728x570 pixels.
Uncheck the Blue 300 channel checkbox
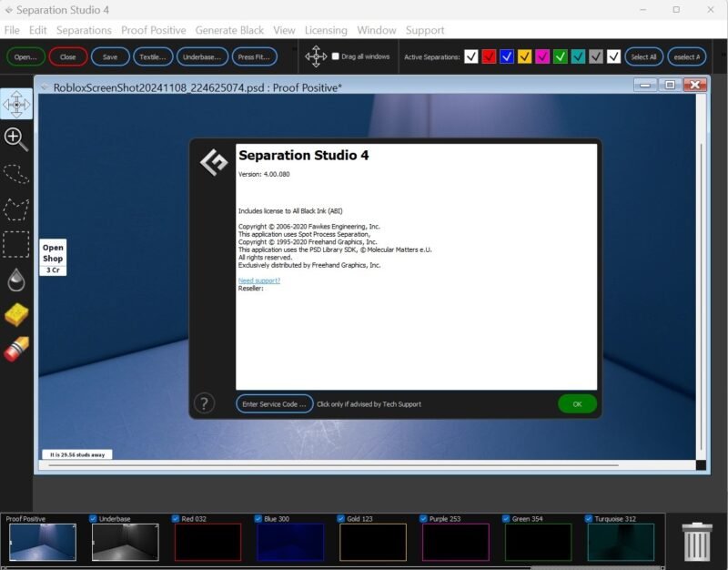tap(258, 518)
